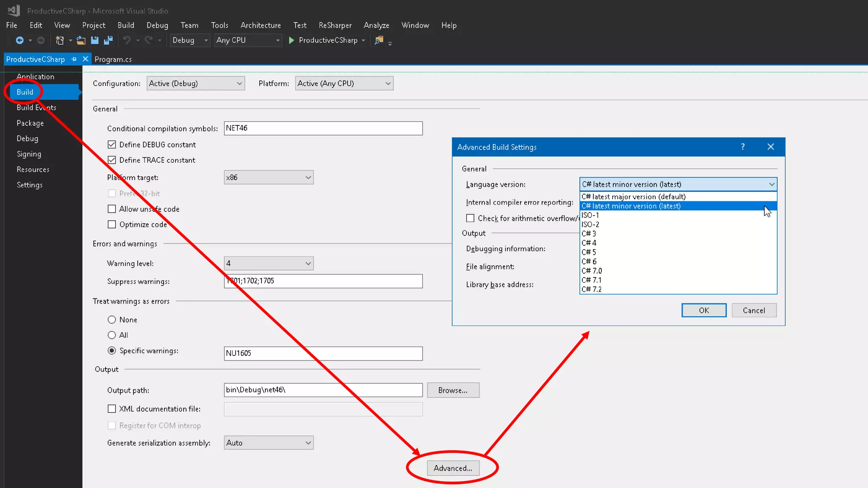Open the ReSharper menu
The image size is (868, 488).
(335, 25)
